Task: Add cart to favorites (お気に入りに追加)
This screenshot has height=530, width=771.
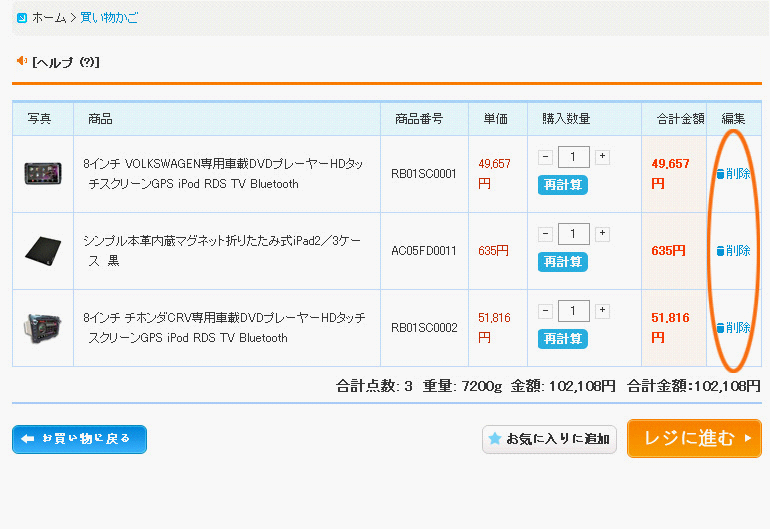Action: coord(549,439)
